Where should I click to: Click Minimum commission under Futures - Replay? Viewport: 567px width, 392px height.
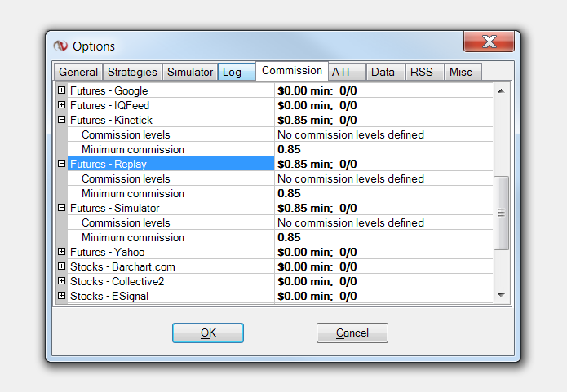133,194
